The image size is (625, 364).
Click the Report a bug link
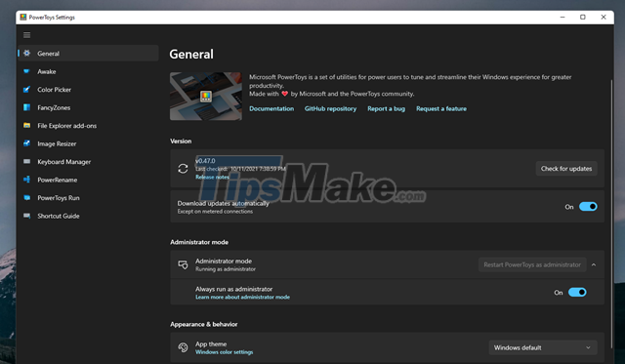coord(387,108)
